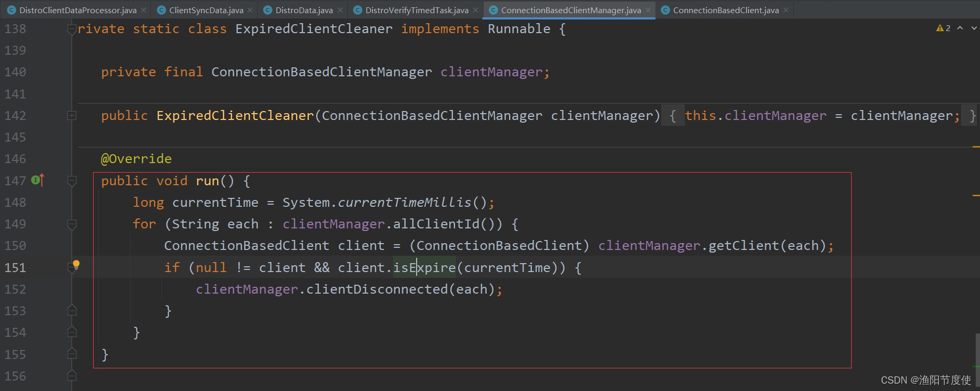Expand the folded constructor at line 142
This screenshot has width=980, height=391.
coord(72,115)
